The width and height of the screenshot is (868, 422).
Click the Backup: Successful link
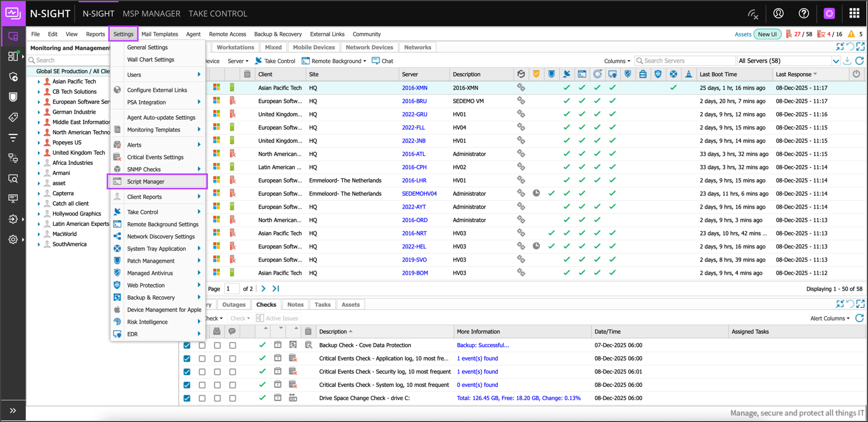click(x=483, y=345)
